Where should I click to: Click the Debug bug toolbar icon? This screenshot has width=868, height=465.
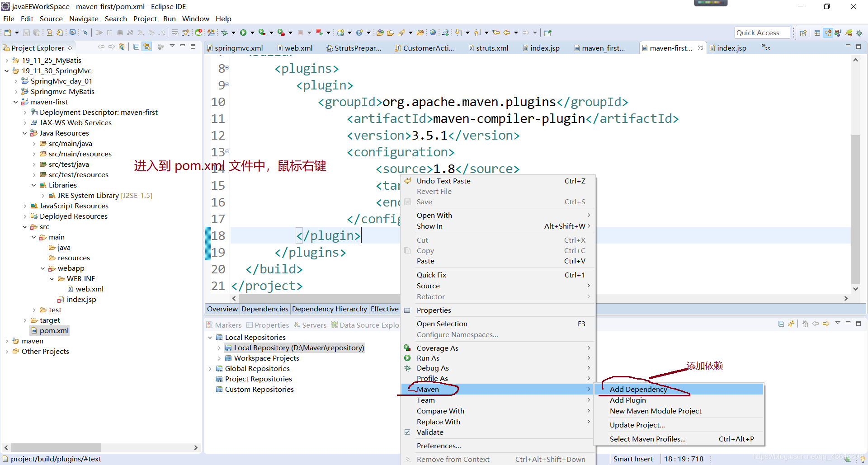(x=224, y=33)
